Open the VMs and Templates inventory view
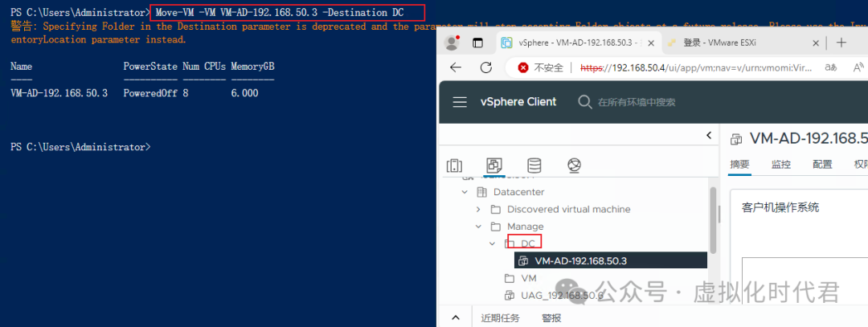The height and width of the screenshot is (327, 868). coord(493,165)
